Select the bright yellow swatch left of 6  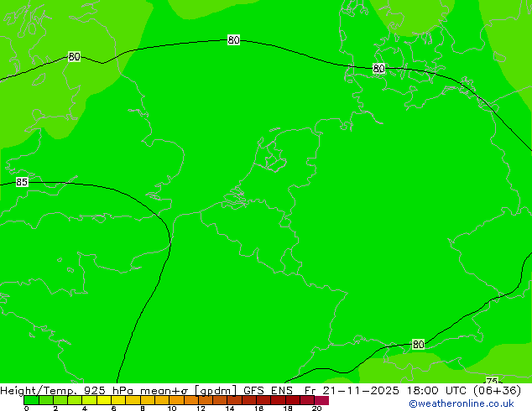[104, 400]
